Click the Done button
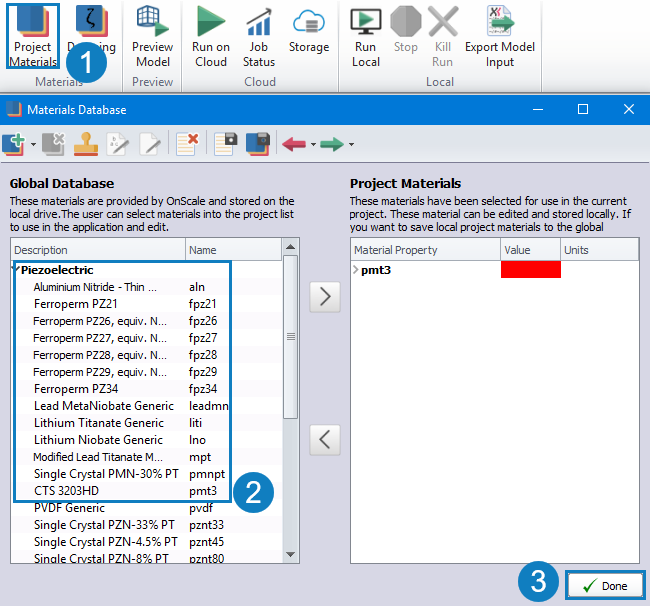The height and width of the screenshot is (606, 650). 606,586
